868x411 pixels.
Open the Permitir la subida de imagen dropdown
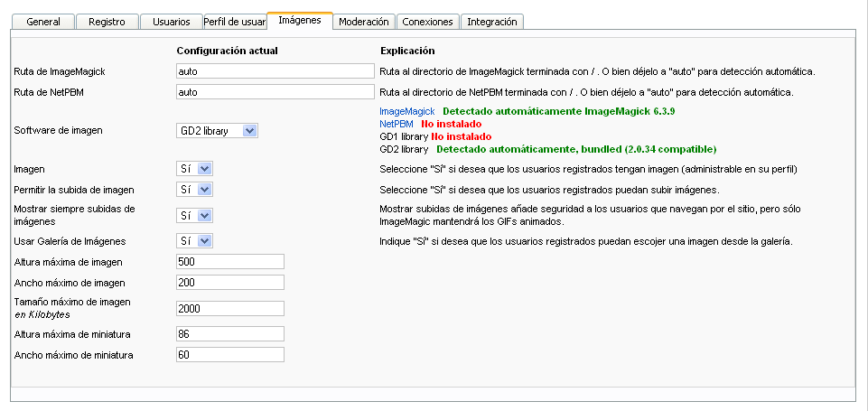[194, 190]
